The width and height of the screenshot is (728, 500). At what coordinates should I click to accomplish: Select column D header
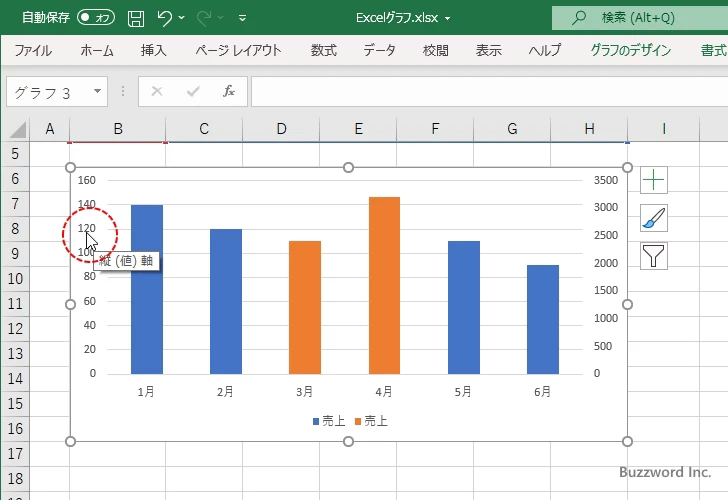281,129
